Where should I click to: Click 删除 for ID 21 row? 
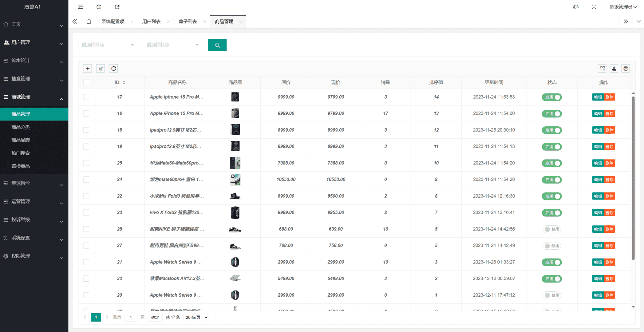tap(609, 262)
